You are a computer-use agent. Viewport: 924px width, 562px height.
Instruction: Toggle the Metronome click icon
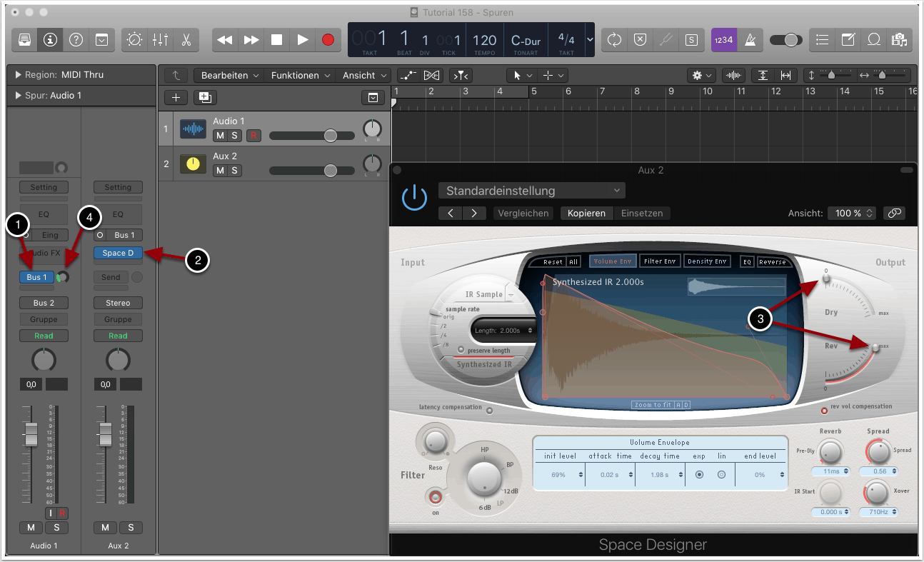point(750,40)
